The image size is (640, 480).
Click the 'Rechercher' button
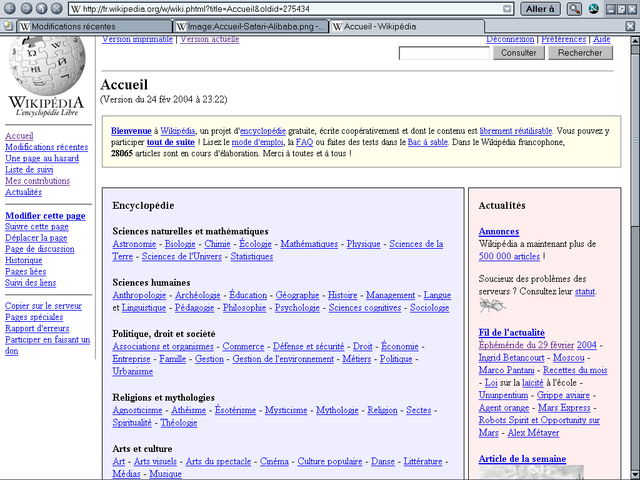pos(580,53)
